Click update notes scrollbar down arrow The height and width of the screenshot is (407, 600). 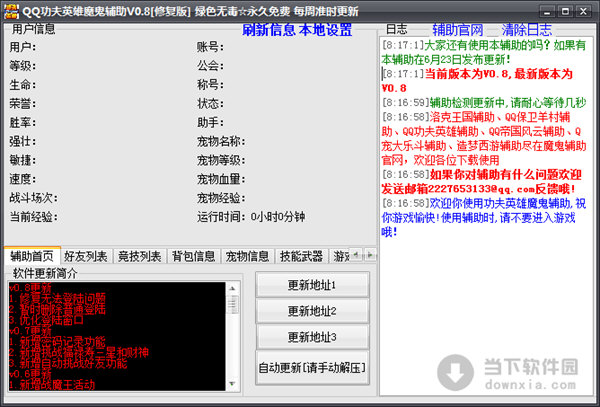[232, 384]
